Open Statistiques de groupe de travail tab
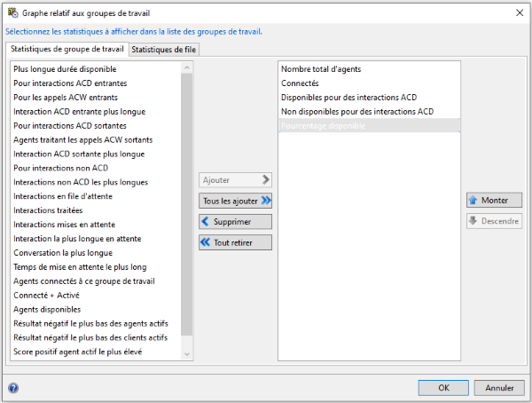This screenshot has width=532, height=403. pos(66,49)
